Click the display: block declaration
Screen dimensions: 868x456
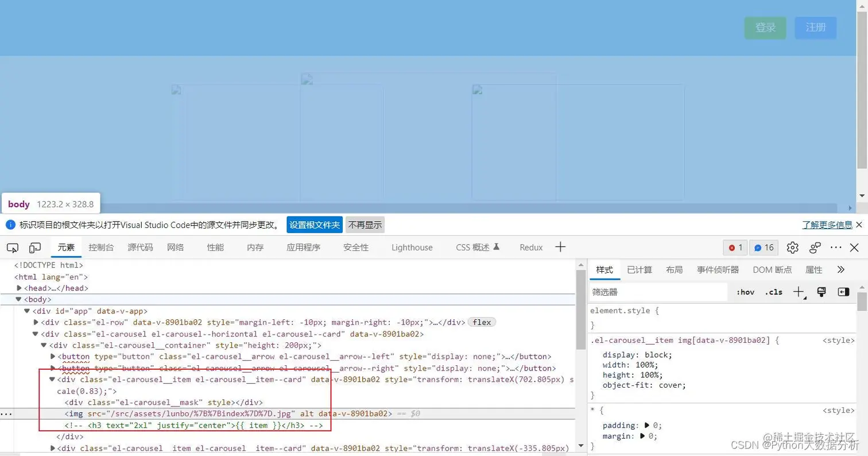pos(637,354)
